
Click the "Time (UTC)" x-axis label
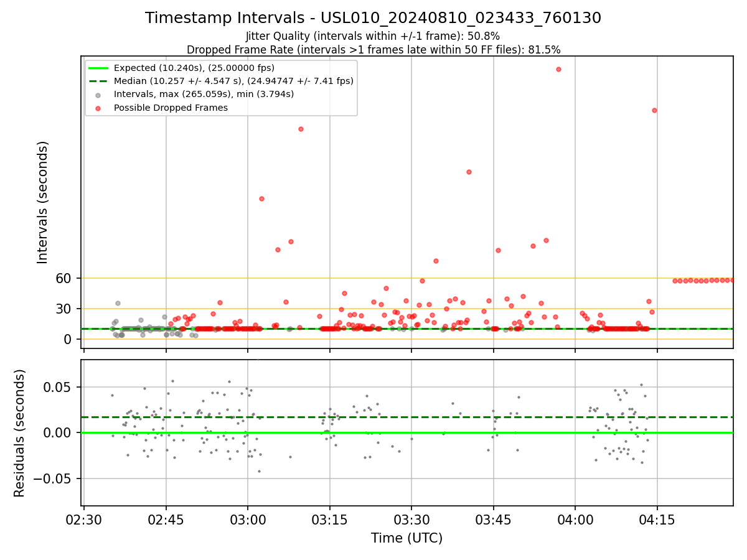[x=406, y=538]
